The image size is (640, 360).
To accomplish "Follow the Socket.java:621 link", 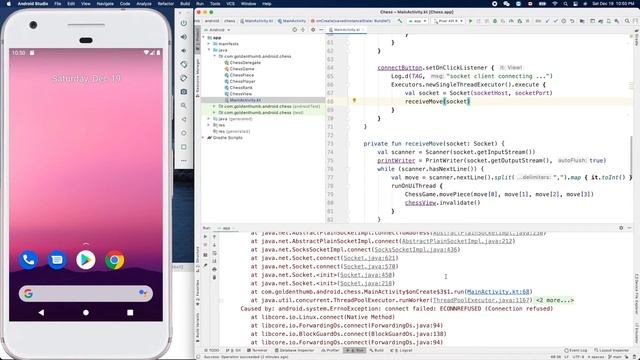I will [x=369, y=258].
